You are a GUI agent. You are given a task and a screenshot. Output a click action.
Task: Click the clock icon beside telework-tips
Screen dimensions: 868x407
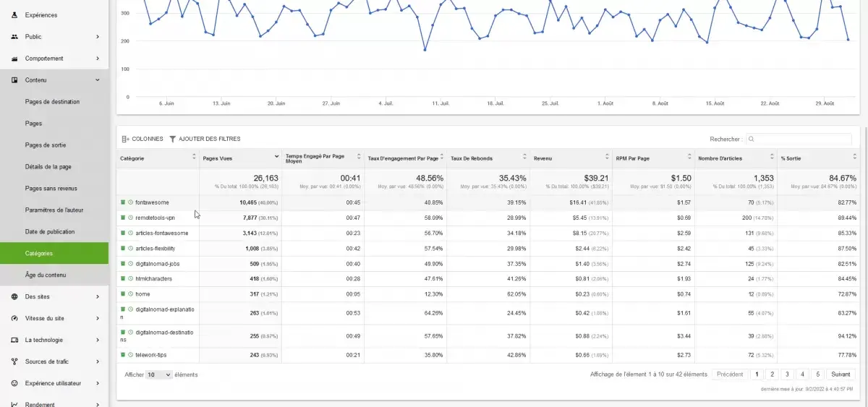tap(130, 355)
